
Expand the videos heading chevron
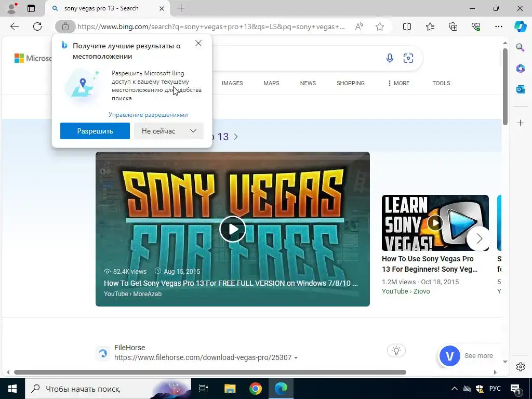[x=236, y=137]
